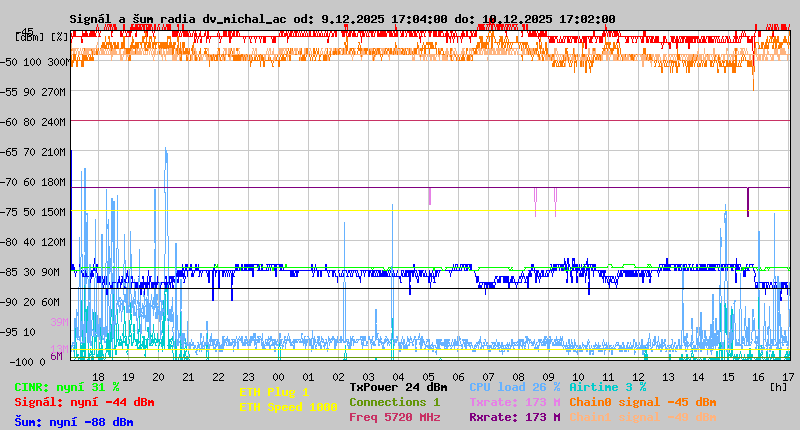Click the 'Airtime 3 %' legend label
The image size is (800, 430).
[608, 388]
